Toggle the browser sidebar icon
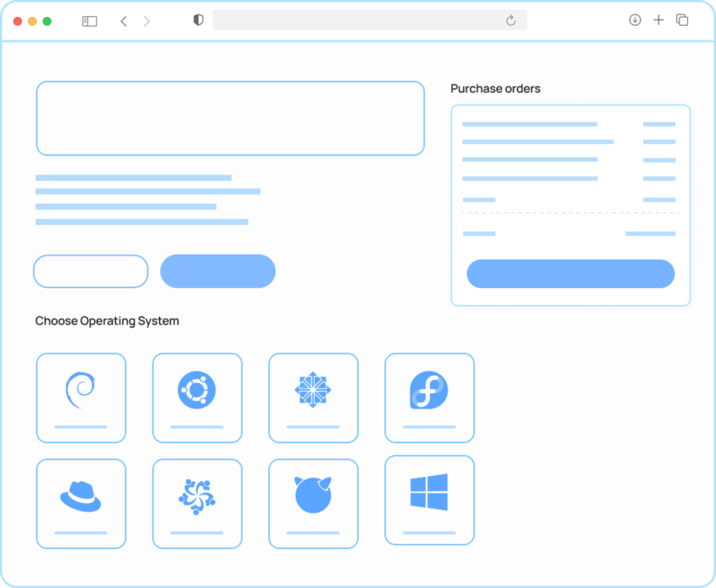 89,21
